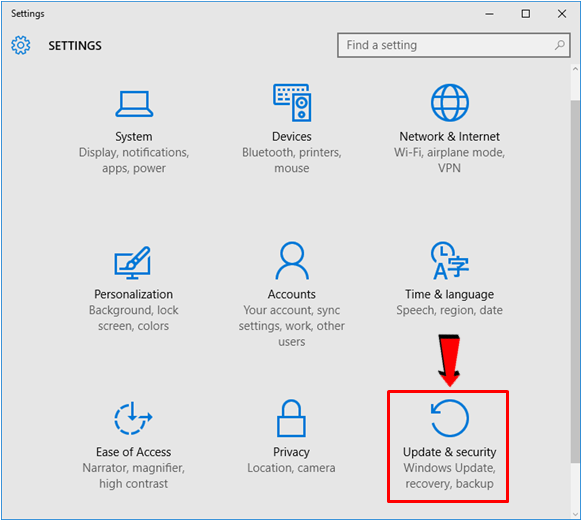Click the scrollbar up arrow

(575, 69)
